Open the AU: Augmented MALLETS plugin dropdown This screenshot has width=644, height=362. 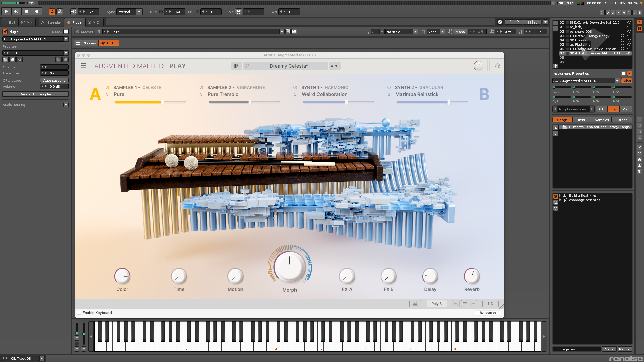[x=36, y=39]
